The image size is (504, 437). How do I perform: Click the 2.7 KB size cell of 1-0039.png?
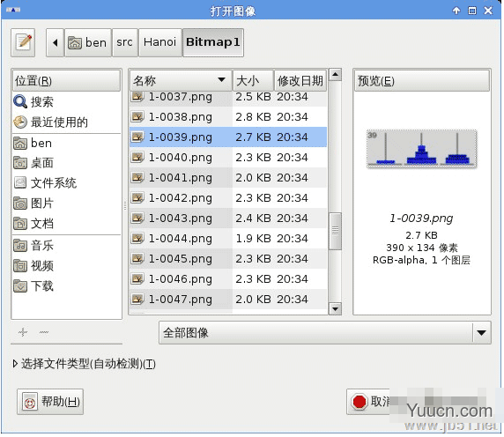pyautogui.click(x=253, y=137)
